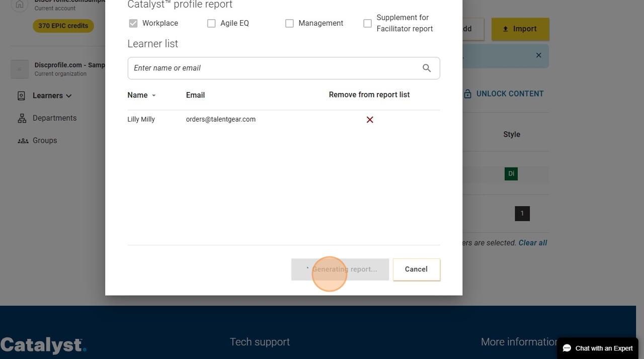Image resolution: width=644 pixels, height=359 pixels.
Task: Click the Clear all link
Action: coord(533,243)
